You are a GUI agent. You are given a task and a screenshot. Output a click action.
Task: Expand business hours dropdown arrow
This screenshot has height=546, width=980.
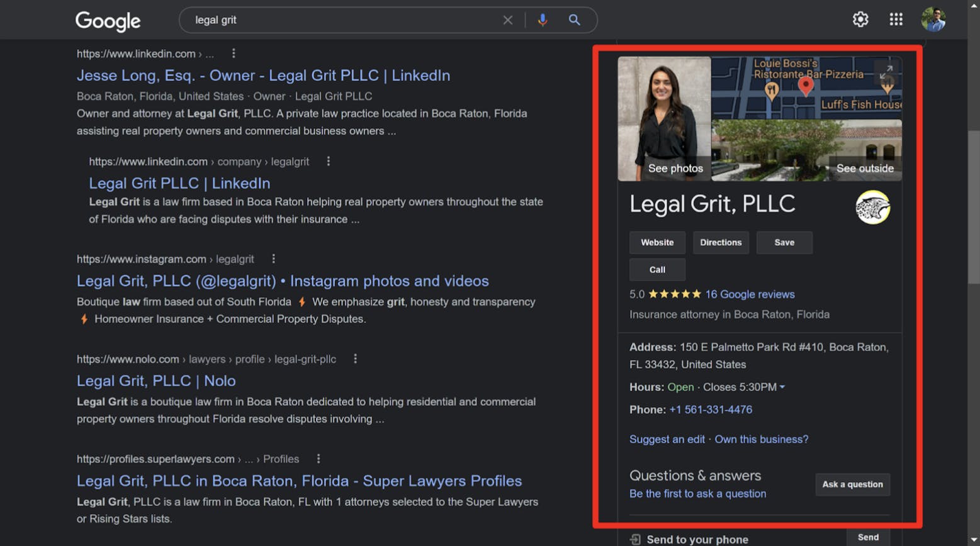click(x=782, y=387)
